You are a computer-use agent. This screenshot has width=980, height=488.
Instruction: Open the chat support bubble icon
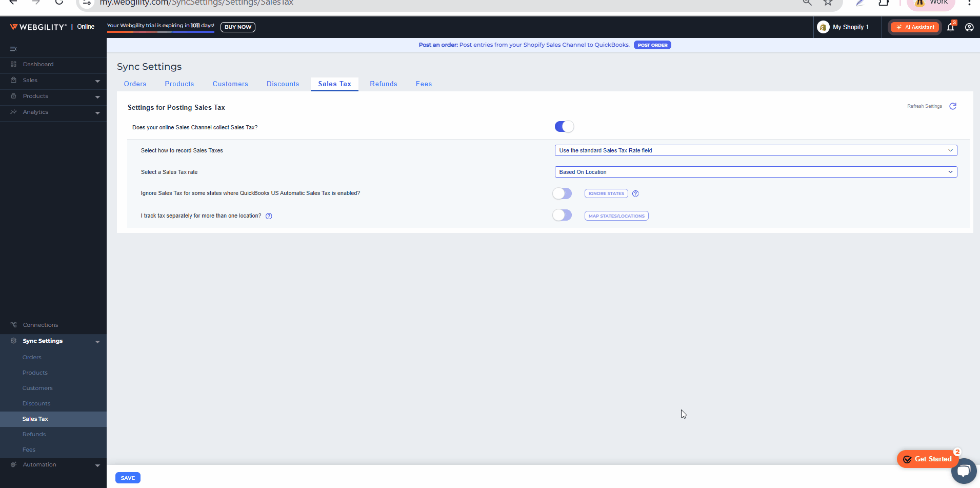click(964, 471)
